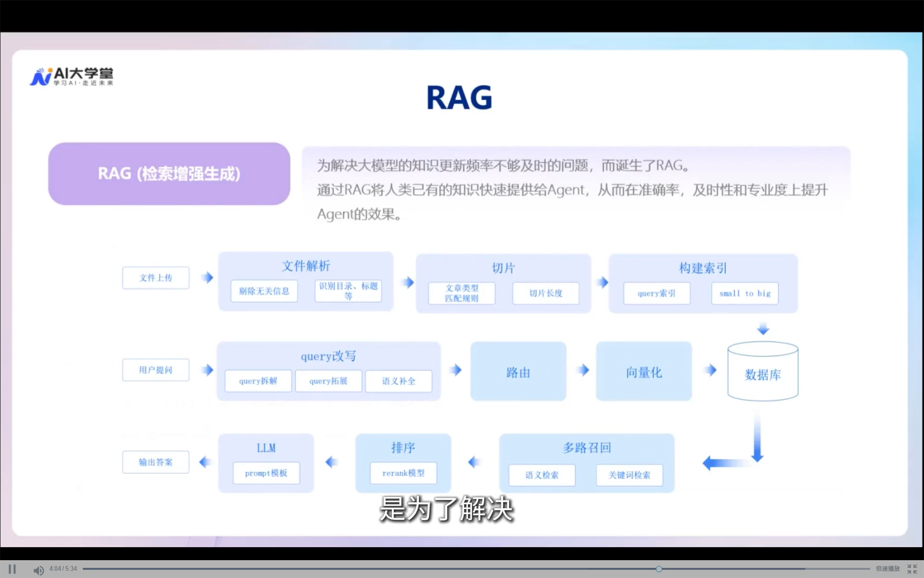Click the 输出答案 box
This screenshot has width=924, height=578.
[x=155, y=462]
